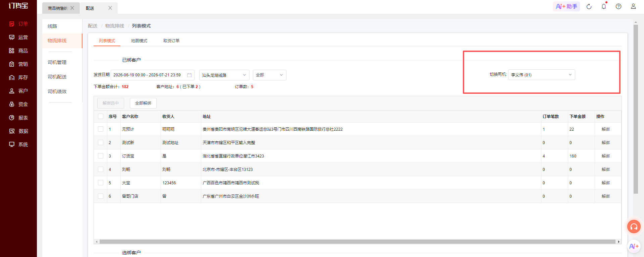Open the user profile icon
This screenshot has width=644, height=257.
point(633,6)
